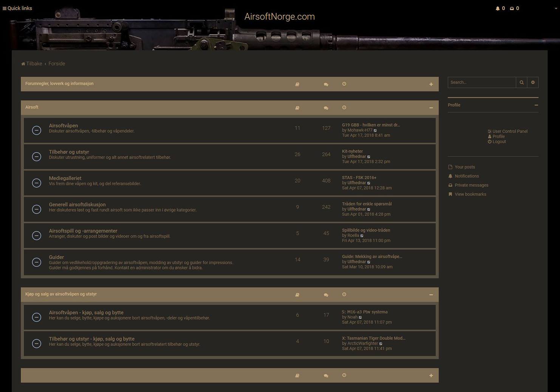Click the Guider forum status icon
The width and height of the screenshot is (560, 392).
pyautogui.click(x=37, y=262)
